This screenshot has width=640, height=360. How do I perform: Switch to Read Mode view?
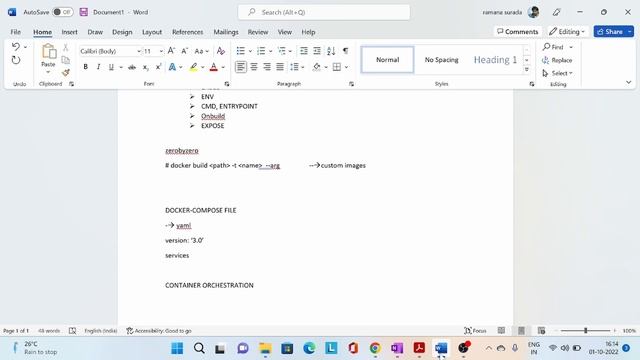(x=501, y=331)
